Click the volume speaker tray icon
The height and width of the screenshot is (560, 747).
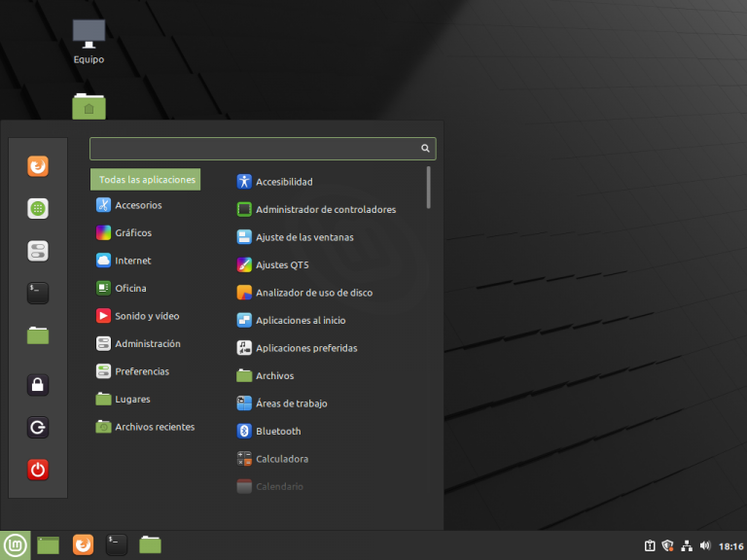click(705, 545)
